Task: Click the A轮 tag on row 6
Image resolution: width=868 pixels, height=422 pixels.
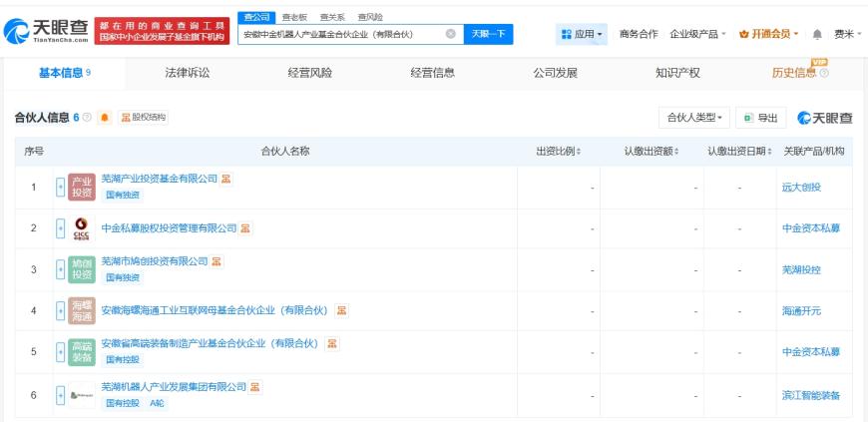Action: coord(157,403)
